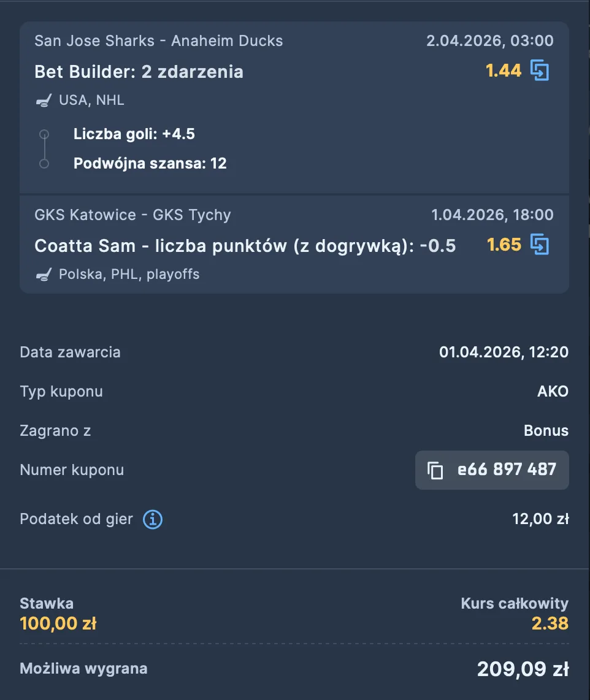Click the e66 897 487 coupon number button
The image size is (590, 700).
492,470
